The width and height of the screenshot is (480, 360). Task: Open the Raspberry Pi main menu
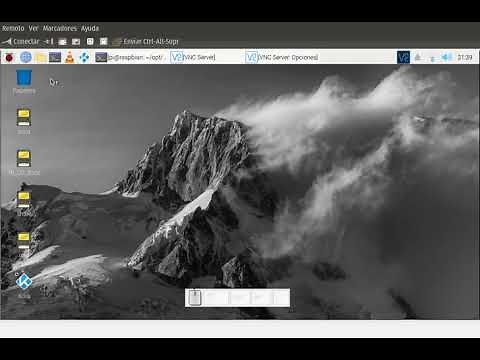pos(9,57)
